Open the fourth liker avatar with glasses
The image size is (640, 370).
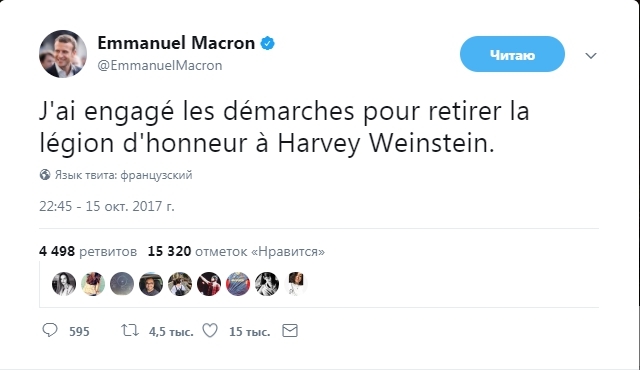[x=151, y=284]
